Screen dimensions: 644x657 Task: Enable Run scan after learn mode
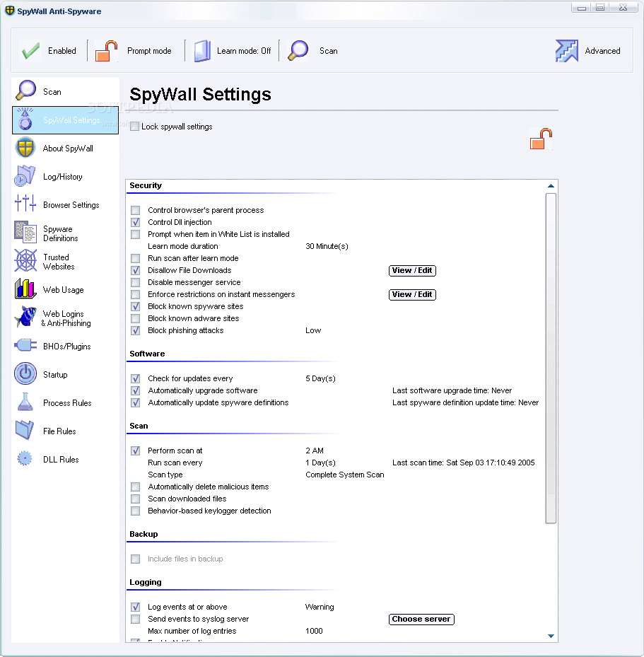135,258
